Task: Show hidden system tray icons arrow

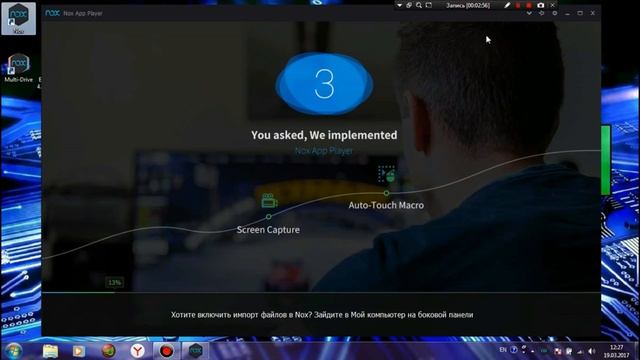Action: tap(532, 351)
